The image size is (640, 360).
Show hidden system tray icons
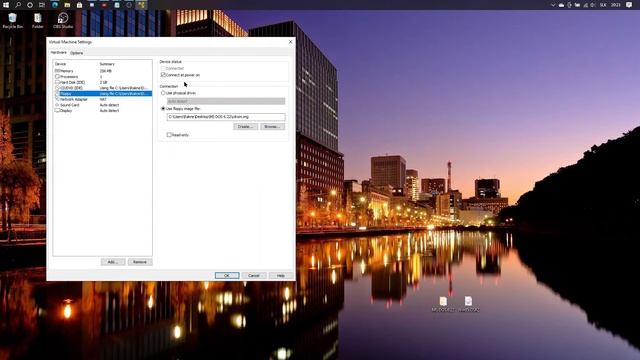pos(553,5)
